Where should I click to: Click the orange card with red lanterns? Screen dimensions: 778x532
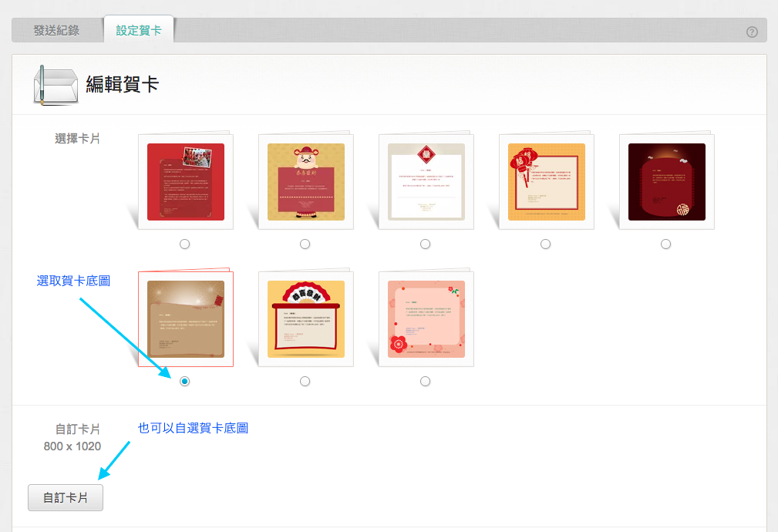[x=546, y=182]
